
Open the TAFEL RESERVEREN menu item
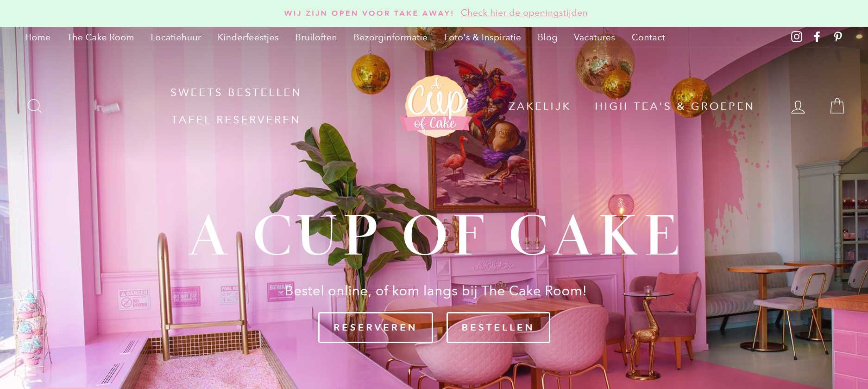(235, 120)
